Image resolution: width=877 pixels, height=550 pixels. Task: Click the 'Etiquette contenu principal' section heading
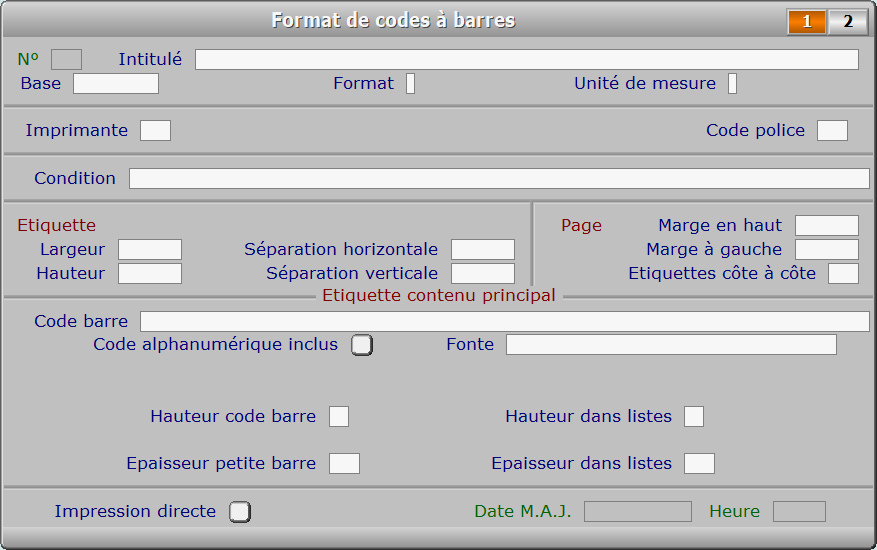(439, 295)
